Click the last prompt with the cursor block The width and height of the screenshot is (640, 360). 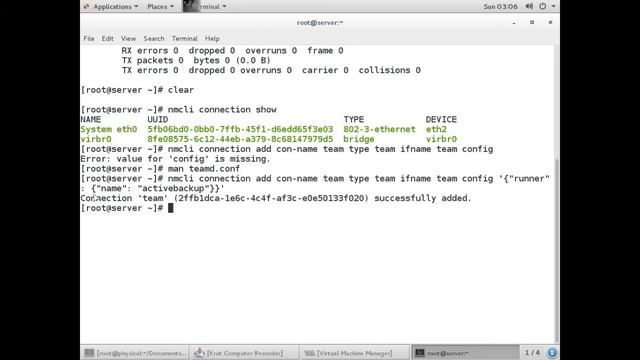(127, 208)
